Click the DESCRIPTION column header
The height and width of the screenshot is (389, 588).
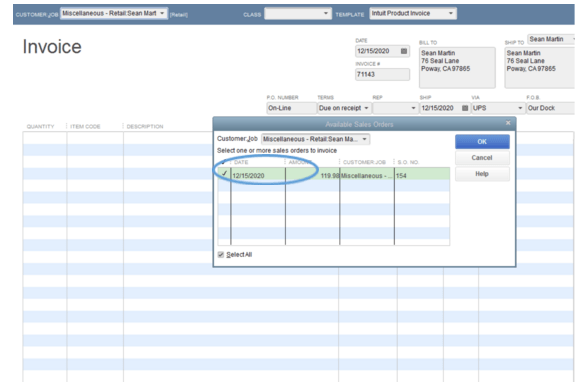(x=145, y=126)
